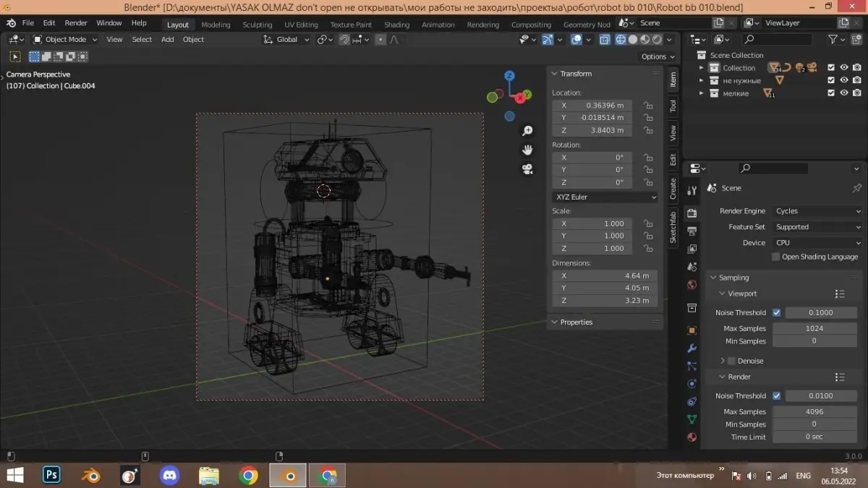Open the Render Engine Cycles dropdown
Image resolution: width=868 pixels, height=488 pixels.
pyautogui.click(x=817, y=211)
